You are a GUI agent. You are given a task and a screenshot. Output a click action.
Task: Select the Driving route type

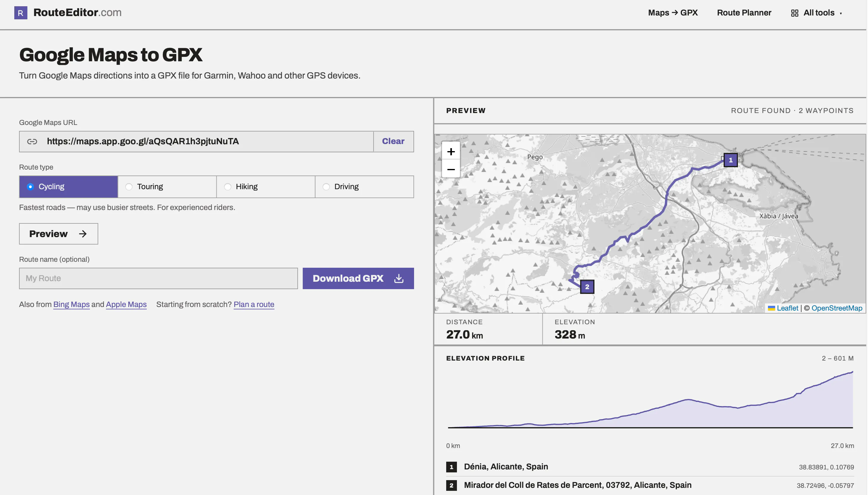coord(364,187)
